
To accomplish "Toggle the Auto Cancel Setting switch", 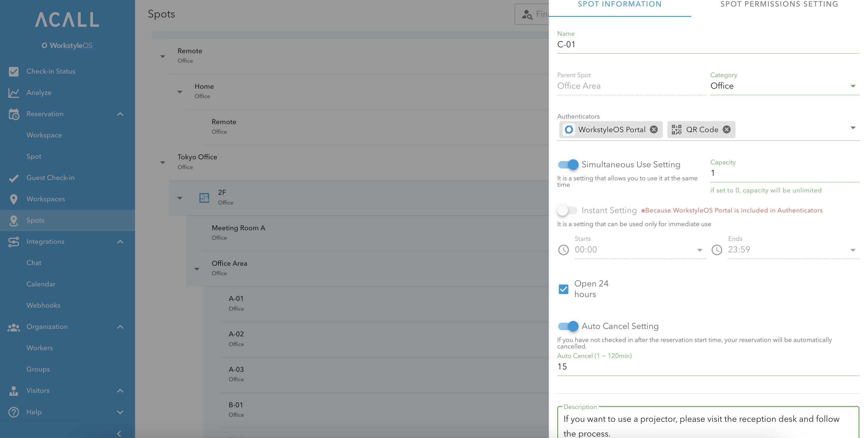I will point(568,326).
